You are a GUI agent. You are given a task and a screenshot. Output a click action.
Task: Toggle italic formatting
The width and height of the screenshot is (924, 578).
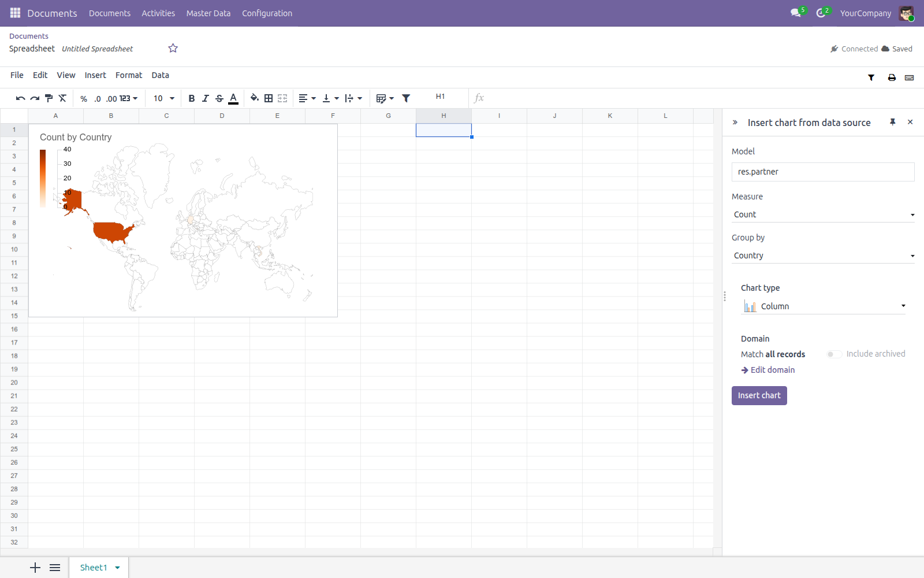pos(206,98)
